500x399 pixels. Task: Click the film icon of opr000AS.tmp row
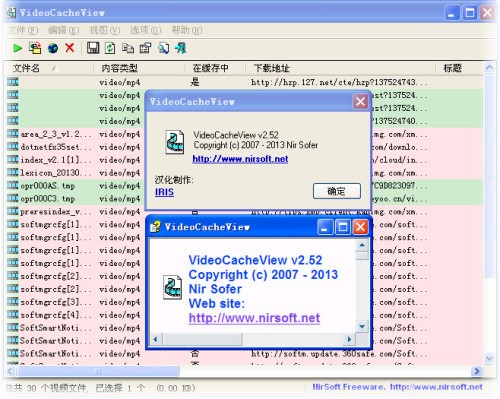coord(13,185)
